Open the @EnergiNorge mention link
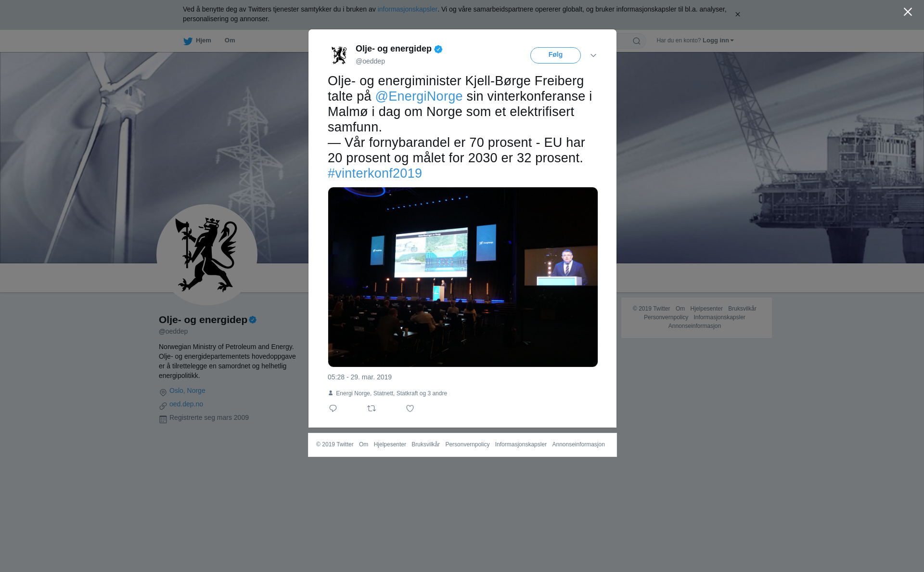Screen dimensions: 924x572 (x=419, y=96)
